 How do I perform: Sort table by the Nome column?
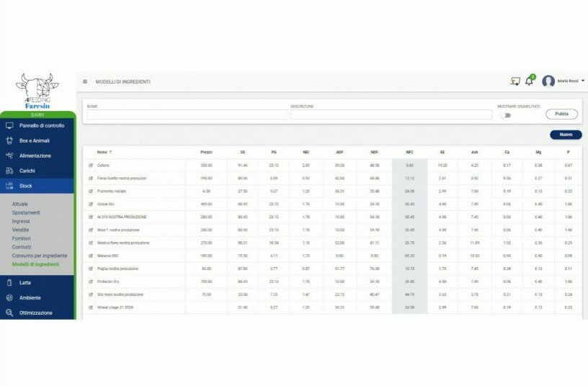point(104,152)
